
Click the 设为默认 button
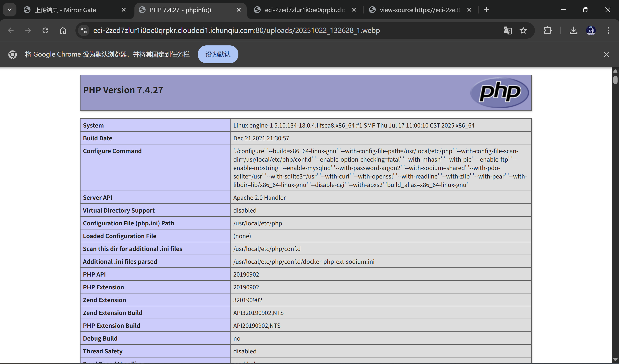tap(218, 54)
